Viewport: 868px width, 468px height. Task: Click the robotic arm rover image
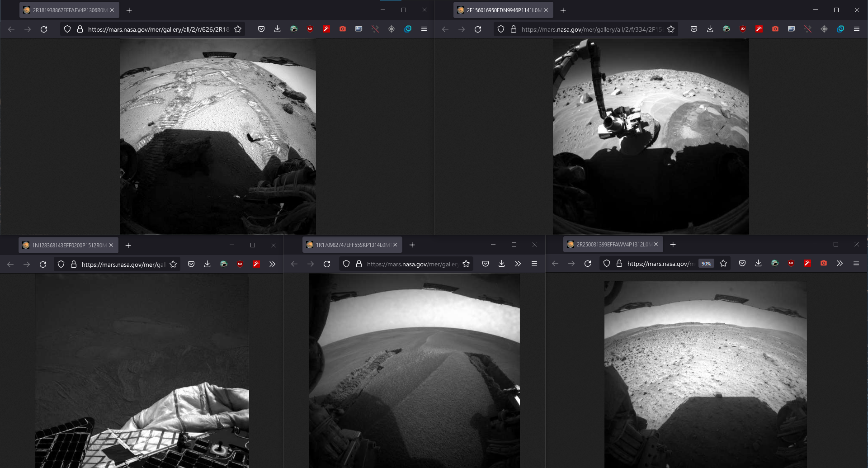click(x=651, y=136)
